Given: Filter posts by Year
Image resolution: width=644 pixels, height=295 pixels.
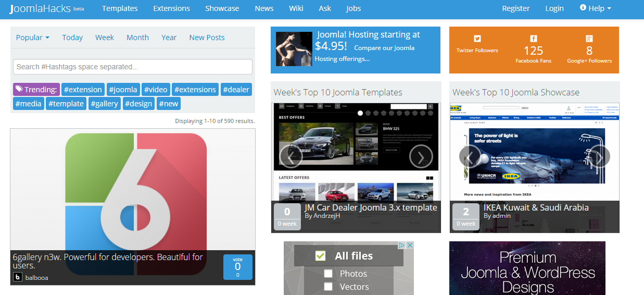Looking at the screenshot, I should (x=169, y=38).
